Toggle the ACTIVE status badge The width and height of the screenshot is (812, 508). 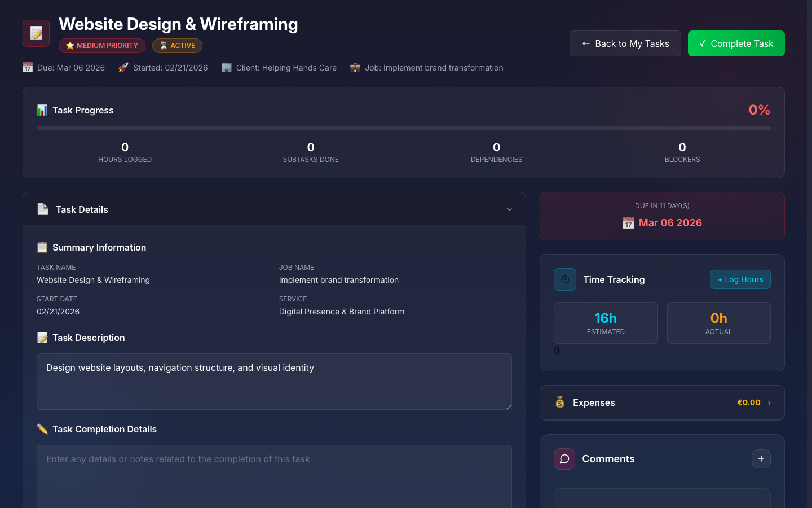(177, 45)
